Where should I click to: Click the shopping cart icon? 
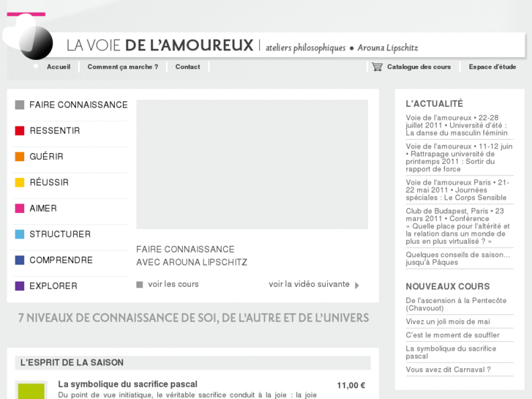[377, 67]
